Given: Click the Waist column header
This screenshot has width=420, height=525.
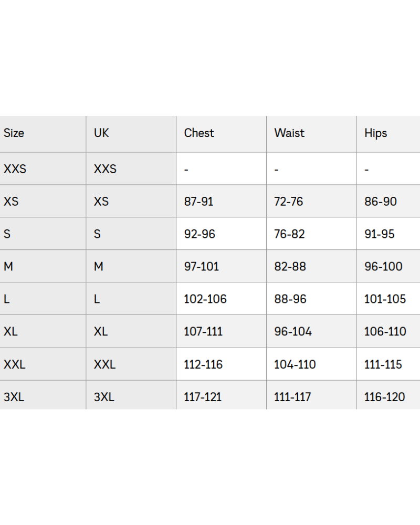Looking at the screenshot, I should (289, 133).
